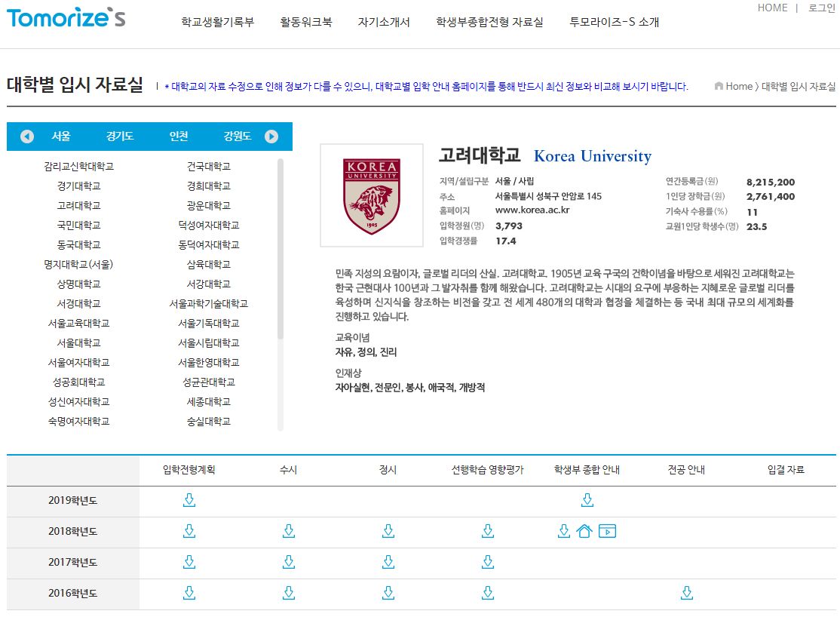Click the Tomorize's logo
The image size is (840, 617).
(66, 17)
